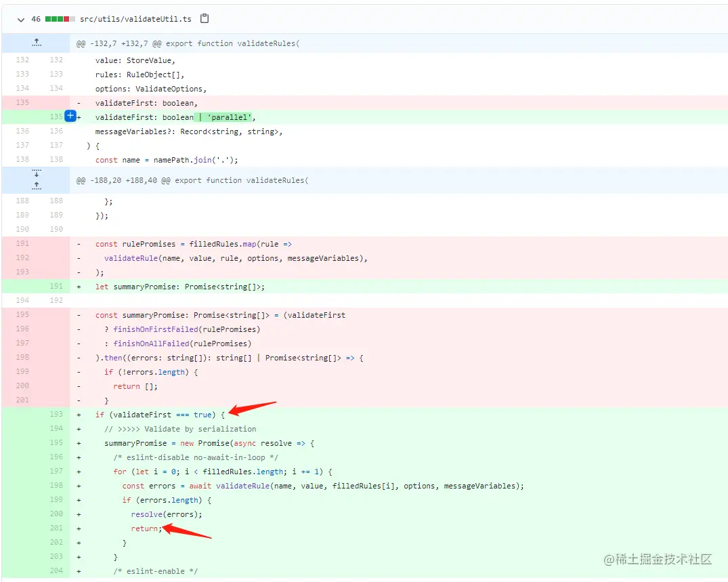728x582 pixels.
Task: Copy the validateUtil.ts file path
Action: pyautogui.click(x=205, y=19)
